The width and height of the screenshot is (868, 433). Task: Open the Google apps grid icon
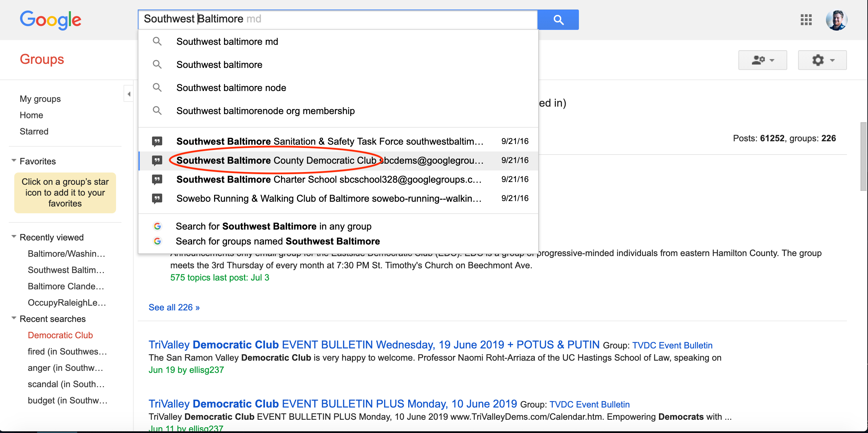coord(806,20)
